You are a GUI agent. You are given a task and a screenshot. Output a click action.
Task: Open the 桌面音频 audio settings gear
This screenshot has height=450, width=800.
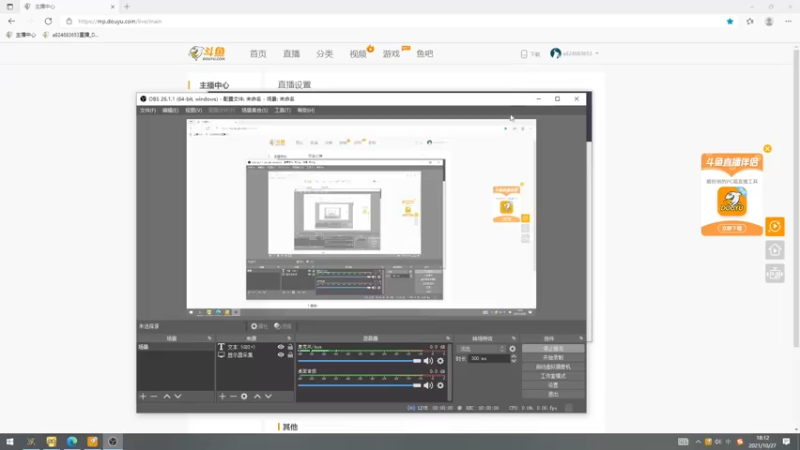pos(440,385)
